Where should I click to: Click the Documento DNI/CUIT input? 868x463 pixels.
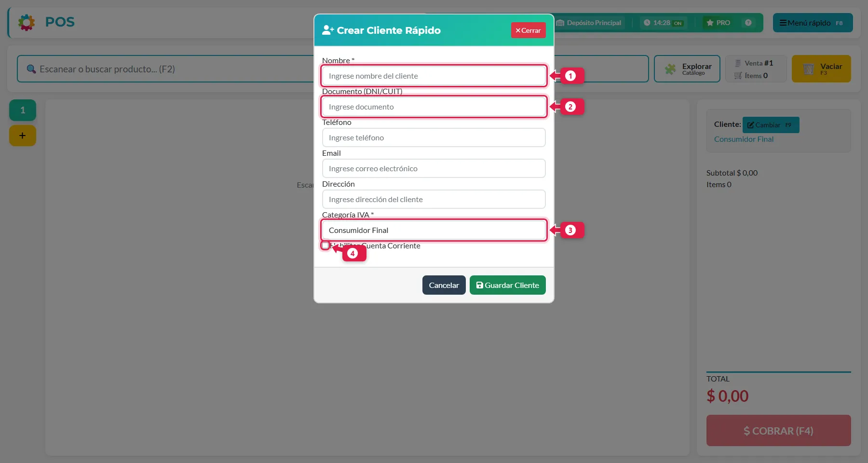coord(434,107)
